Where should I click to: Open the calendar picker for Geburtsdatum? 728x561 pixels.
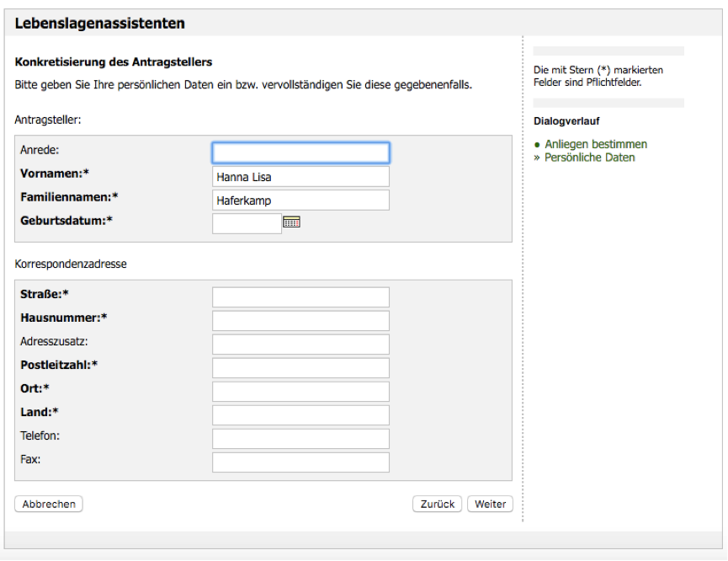pyautogui.click(x=291, y=222)
